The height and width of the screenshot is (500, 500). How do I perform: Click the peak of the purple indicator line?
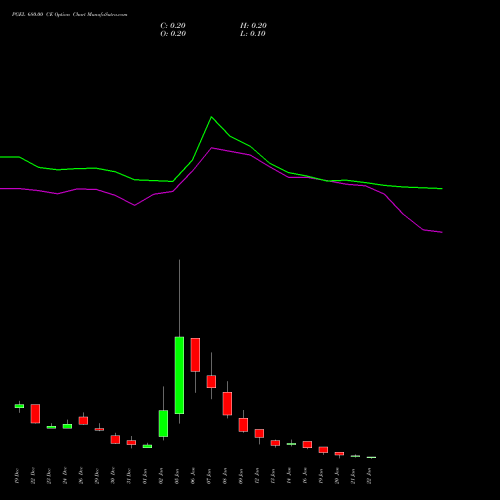pyautogui.click(x=212, y=148)
